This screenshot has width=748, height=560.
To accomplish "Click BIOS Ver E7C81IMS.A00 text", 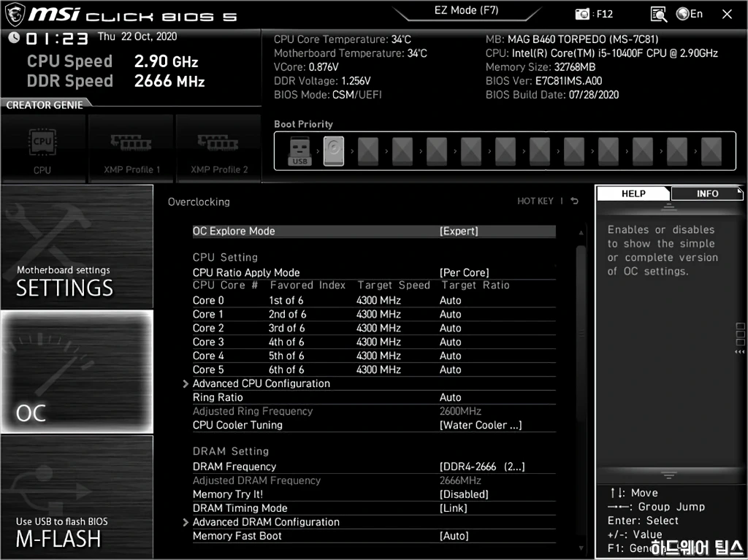I will (x=543, y=80).
